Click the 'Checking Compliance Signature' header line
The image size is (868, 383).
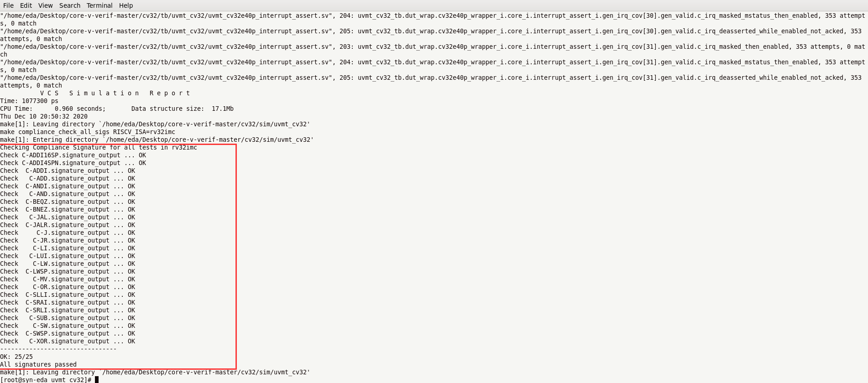[x=99, y=147]
